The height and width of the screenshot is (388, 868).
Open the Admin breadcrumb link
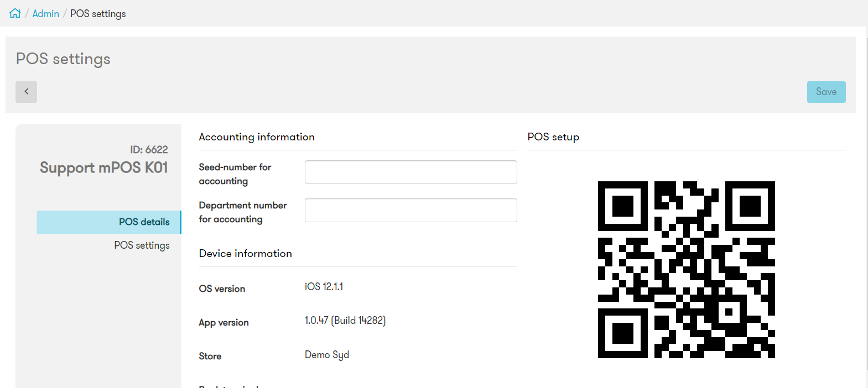click(x=46, y=14)
